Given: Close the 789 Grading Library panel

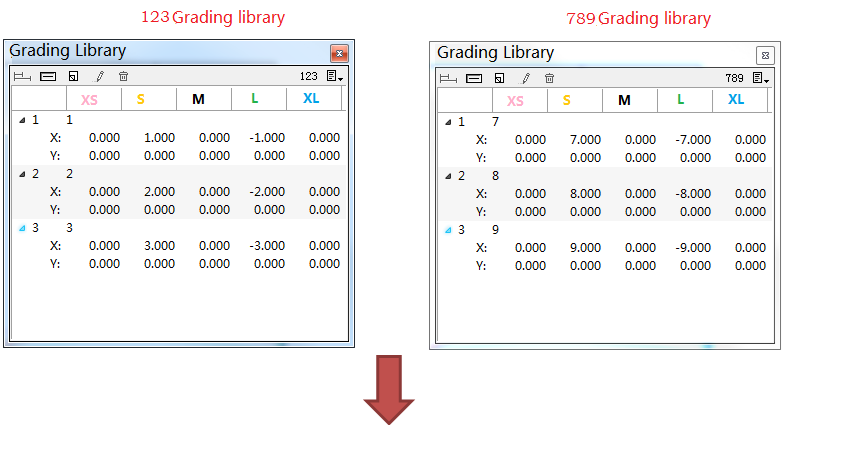Looking at the screenshot, I should click(764, 55).
